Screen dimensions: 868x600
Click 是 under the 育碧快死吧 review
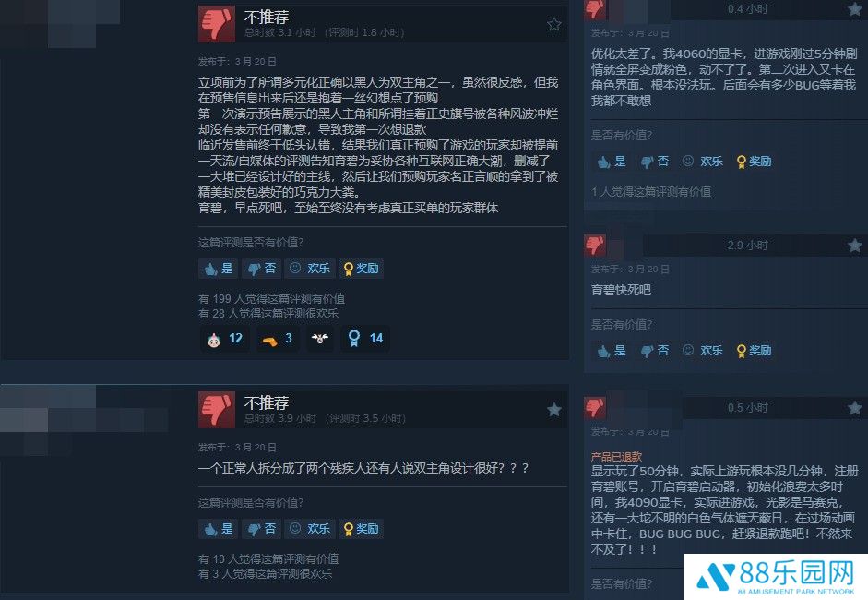point(612,351)
